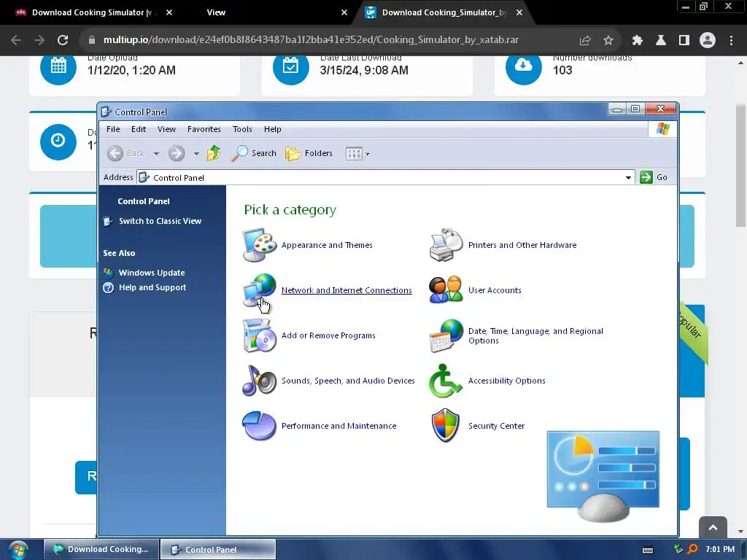Open the Edit menu

139,129
